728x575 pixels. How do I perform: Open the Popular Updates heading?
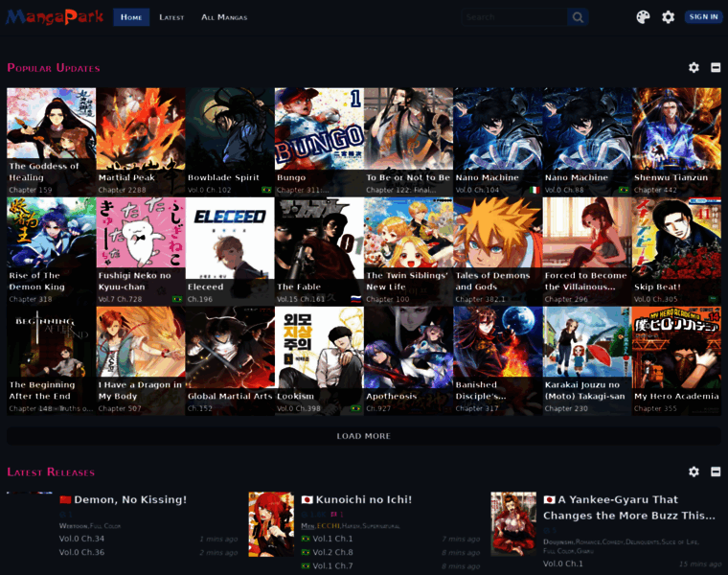click(54, 68)
